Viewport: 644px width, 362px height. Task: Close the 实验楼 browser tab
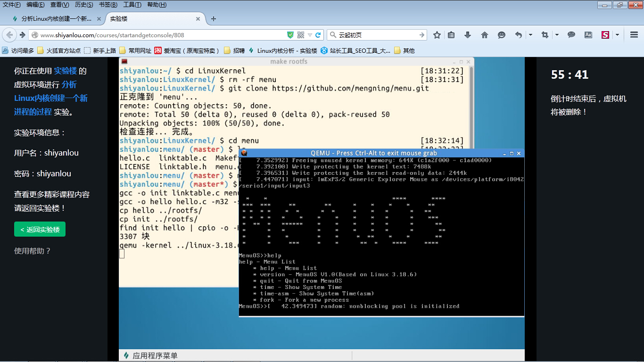click(198, 19)
